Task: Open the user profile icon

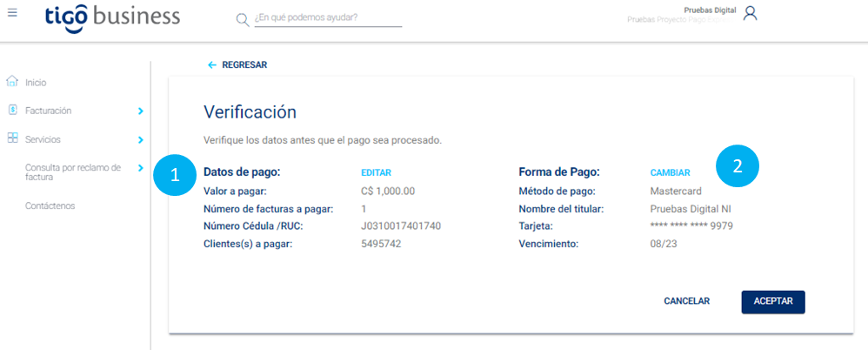Action: point(750,13)
